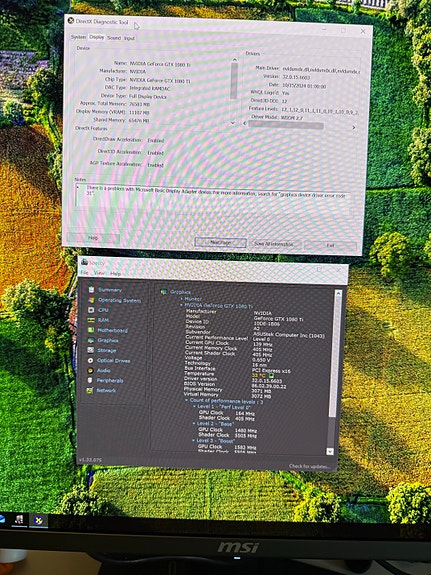The image size is (431, 575).
Task: Click the Drivers horizontal scrollbar right arrow
Action: (354, 128)
